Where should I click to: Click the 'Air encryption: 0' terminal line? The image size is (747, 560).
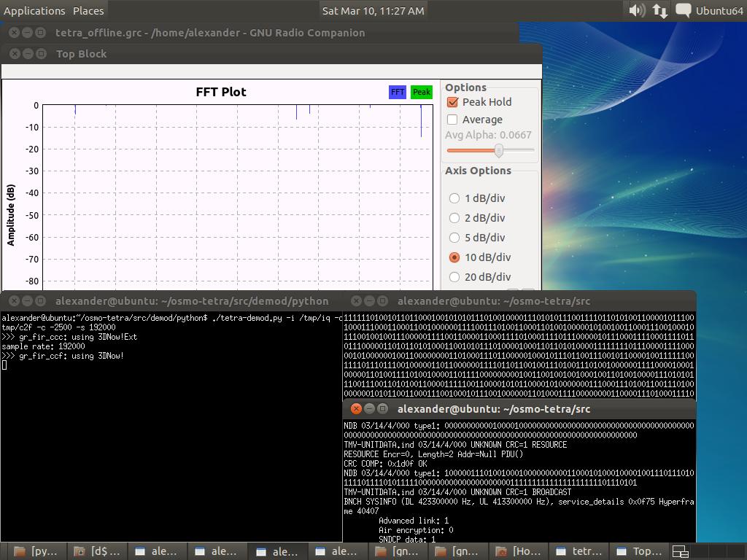coord(416,530)
